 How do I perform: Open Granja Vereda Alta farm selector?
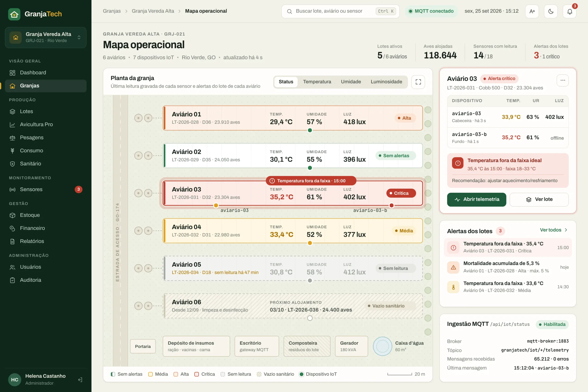coord(45,37)
